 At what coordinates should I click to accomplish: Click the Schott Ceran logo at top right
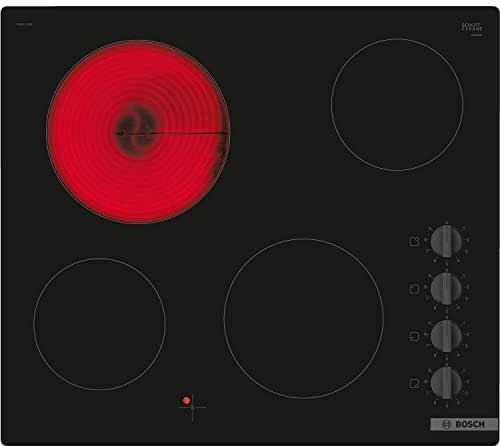click(472, 27)
